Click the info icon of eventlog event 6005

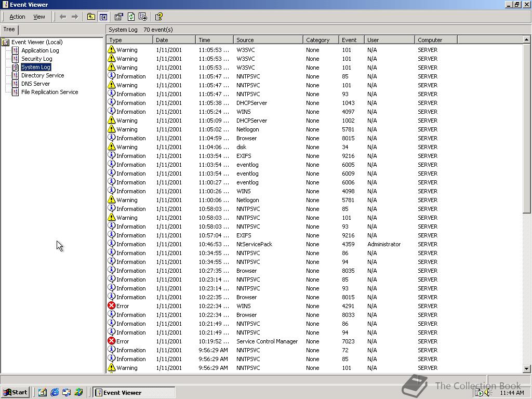coord(111,164)
